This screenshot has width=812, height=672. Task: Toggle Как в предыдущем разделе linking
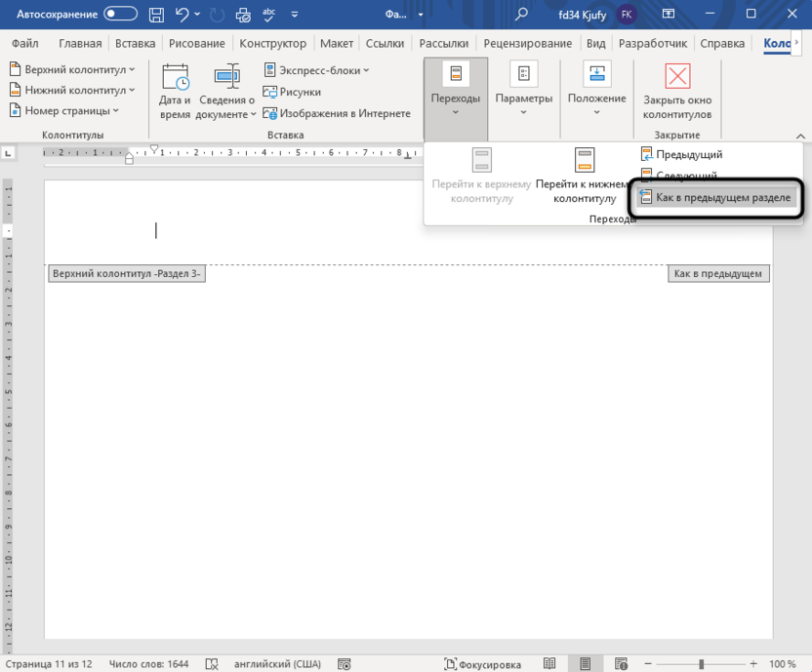(714, 197)
